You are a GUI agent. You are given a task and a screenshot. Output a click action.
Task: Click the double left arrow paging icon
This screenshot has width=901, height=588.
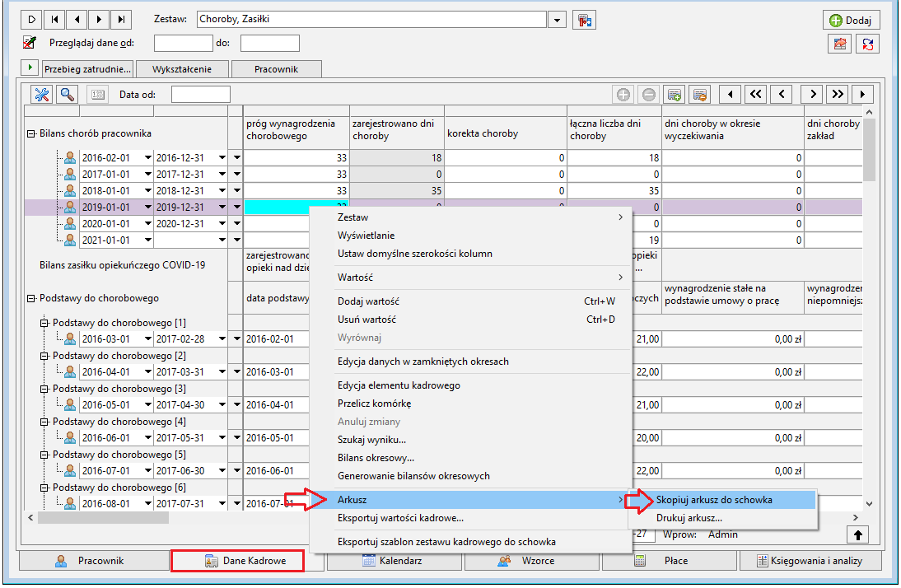pyautogui.click(x=755, y=94)
